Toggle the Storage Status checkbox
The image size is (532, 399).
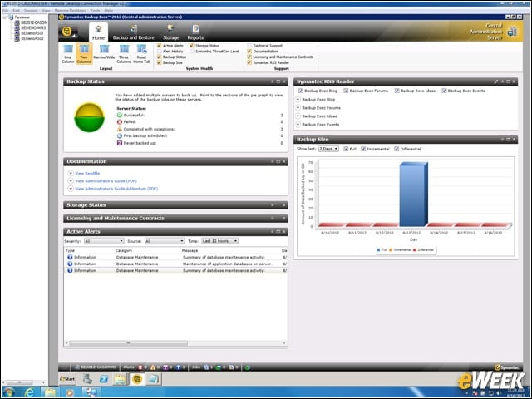pyautogui.click(x=192, y=46)
